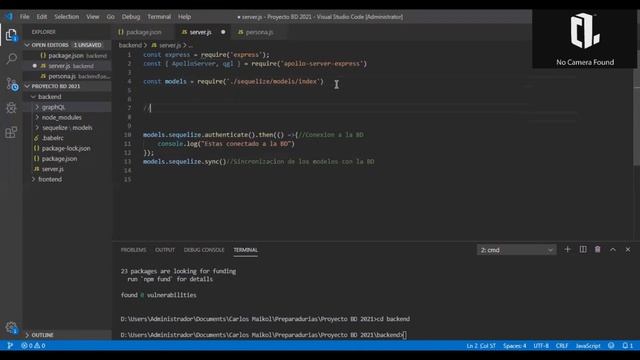Image resolution: width=640 pixels, height=360 pixels.
Task: Maximize the terminal panel size
Action: (613, 249)
